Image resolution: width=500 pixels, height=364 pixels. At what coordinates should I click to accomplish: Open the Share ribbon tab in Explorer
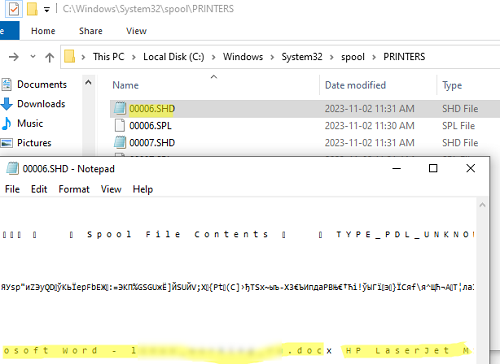point(91,31)
